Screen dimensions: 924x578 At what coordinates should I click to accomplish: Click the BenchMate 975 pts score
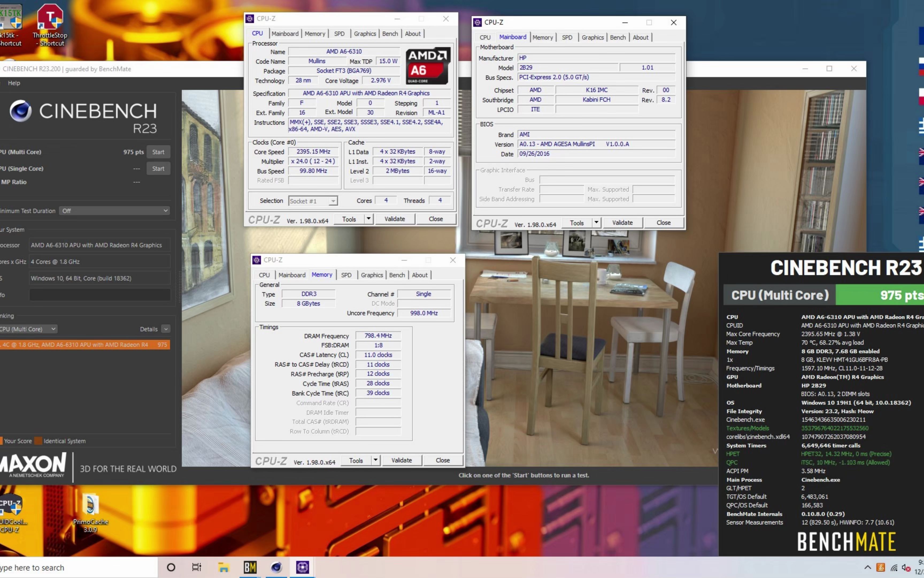coord(880,295)
